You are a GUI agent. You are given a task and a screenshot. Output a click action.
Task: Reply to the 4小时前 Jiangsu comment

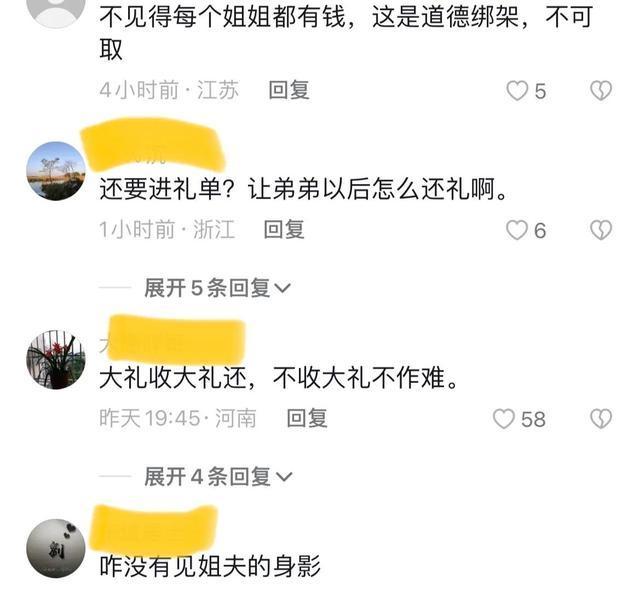pos(289,90)
